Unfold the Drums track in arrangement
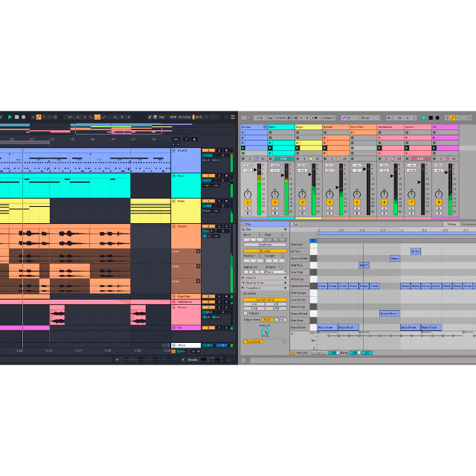The image size is (476, 476). (x=174, y=150)
